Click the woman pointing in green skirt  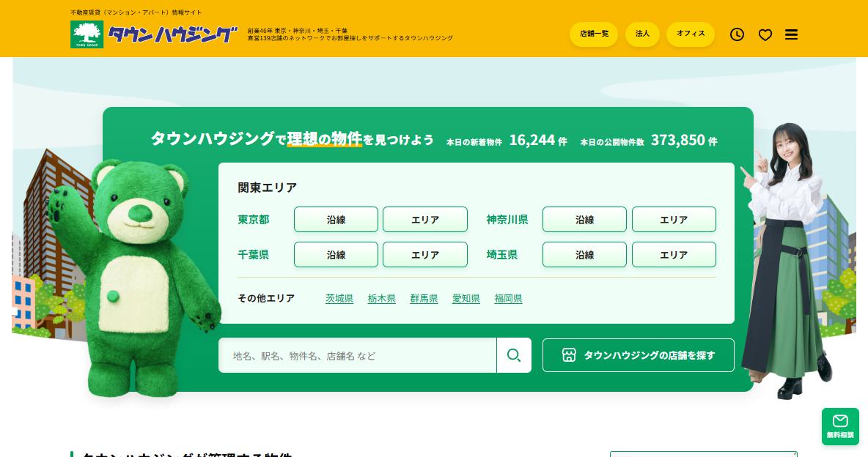[786, 260]
